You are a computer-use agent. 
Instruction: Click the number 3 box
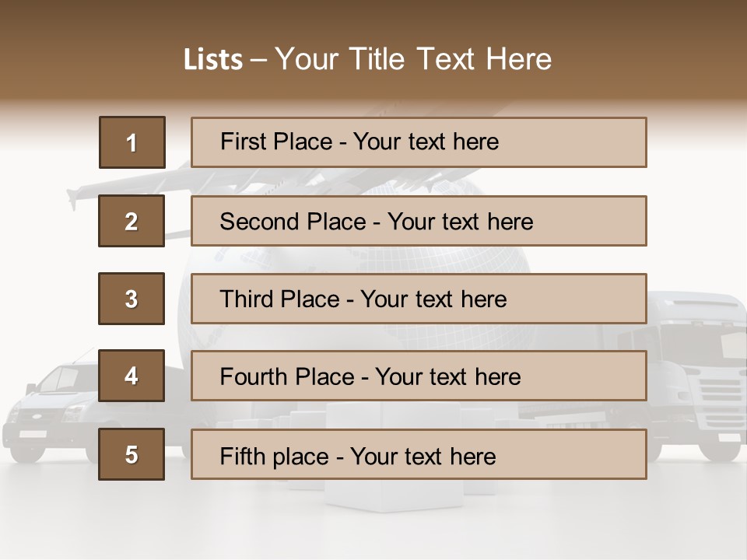pyautogui.click(x=132, y=299)
